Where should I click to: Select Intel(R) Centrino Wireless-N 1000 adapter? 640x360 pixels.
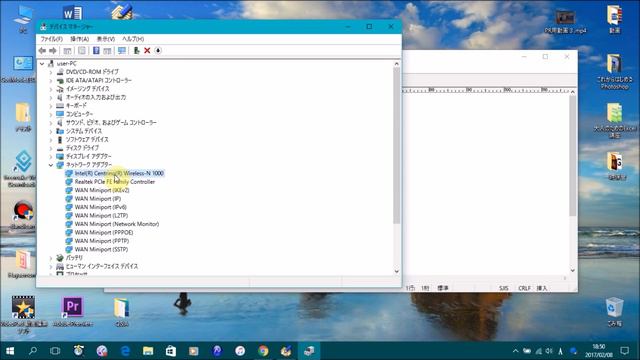pyautogui.click(x=119, y=173)
